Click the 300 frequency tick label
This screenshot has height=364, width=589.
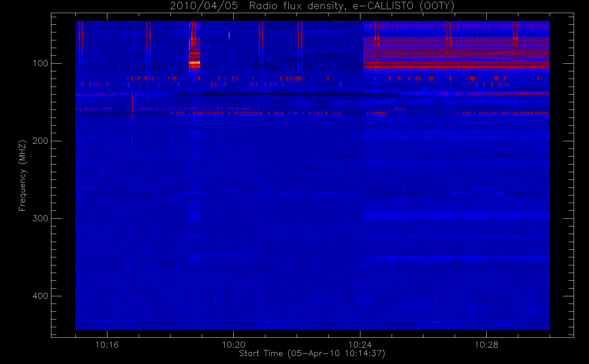tap(40, 218)
